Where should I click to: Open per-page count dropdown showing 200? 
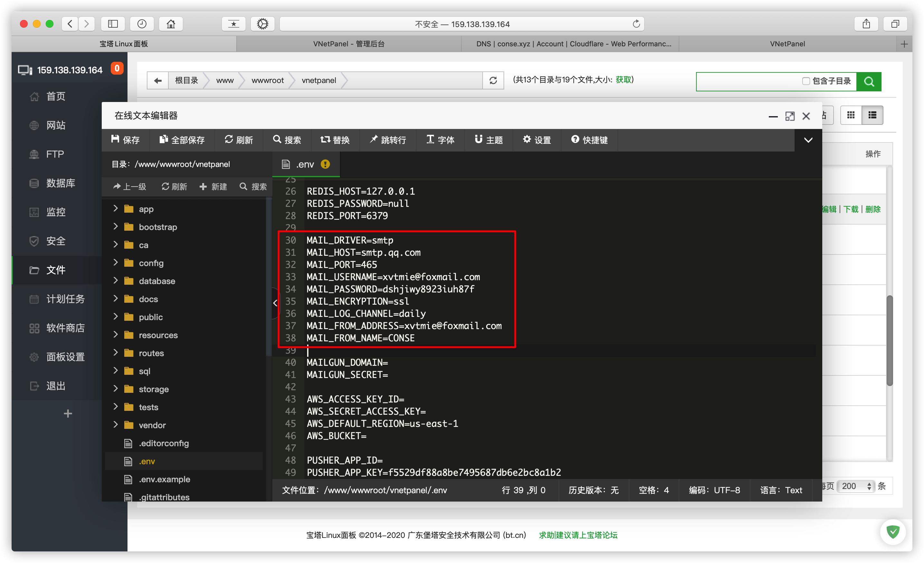[x=856, y=486]
